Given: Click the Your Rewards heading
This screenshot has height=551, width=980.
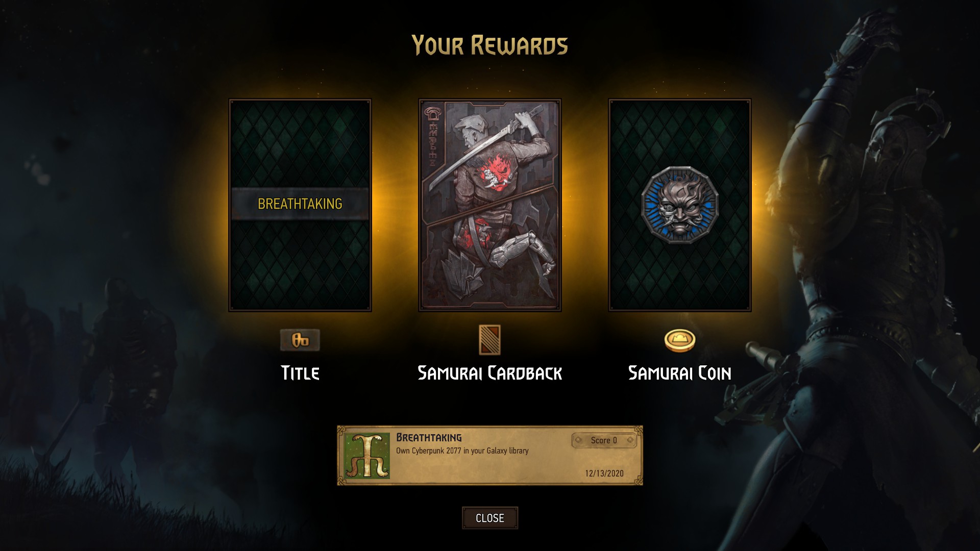Looking at the screenshot, I should (490, 45).
